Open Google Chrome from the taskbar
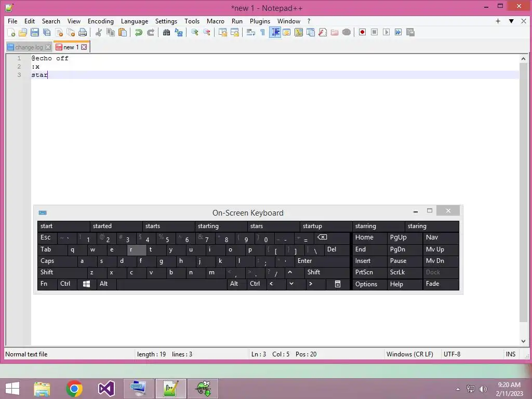Image resolution: width=532 pixels, height=399 pixels. point(74,389)
